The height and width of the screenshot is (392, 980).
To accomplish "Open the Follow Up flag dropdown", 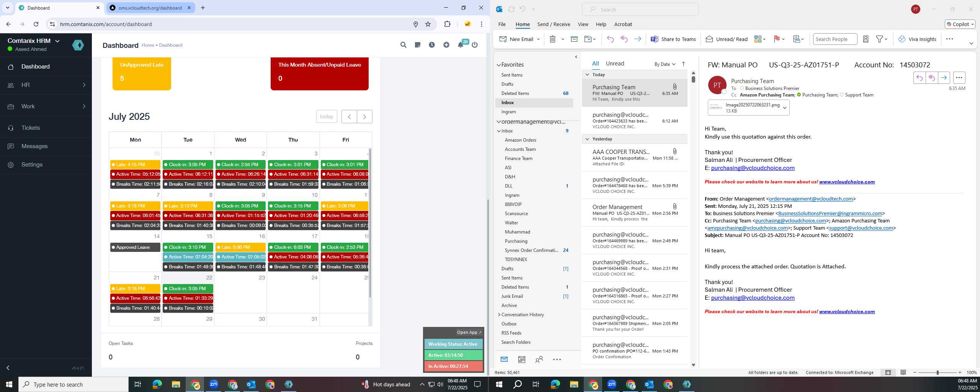I will 779,39.
